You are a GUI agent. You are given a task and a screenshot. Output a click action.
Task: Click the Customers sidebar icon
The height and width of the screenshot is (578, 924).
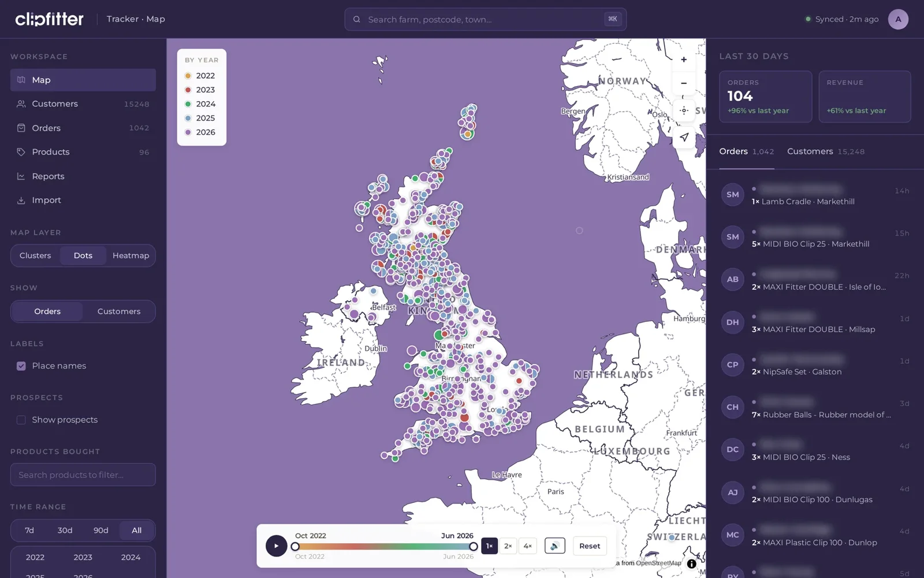click(21, 104)
